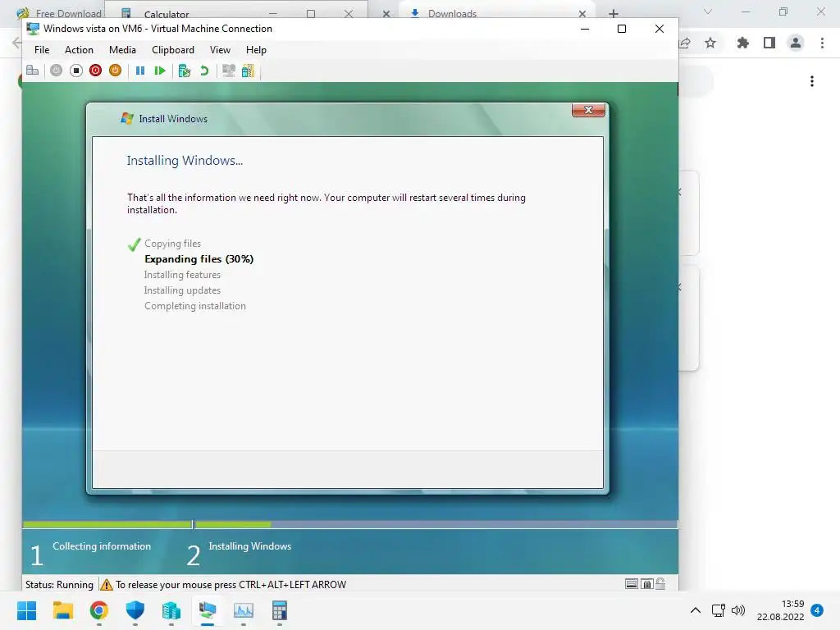Click the network tray icon
Screen dimensions: 840x630
tap(718, 610)
